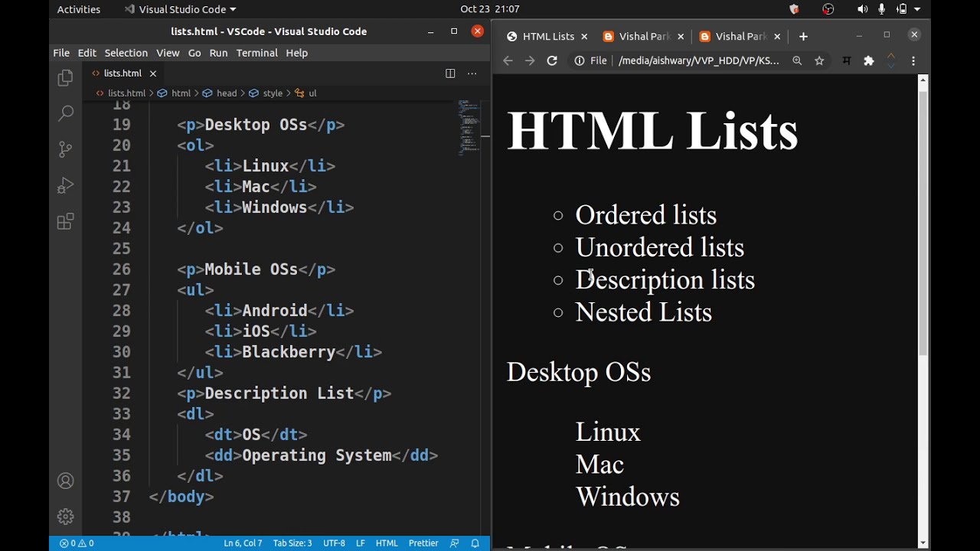Click the Prettier status bar entry
This screenshot has width=980, height=551.
(x=423, y=543)
